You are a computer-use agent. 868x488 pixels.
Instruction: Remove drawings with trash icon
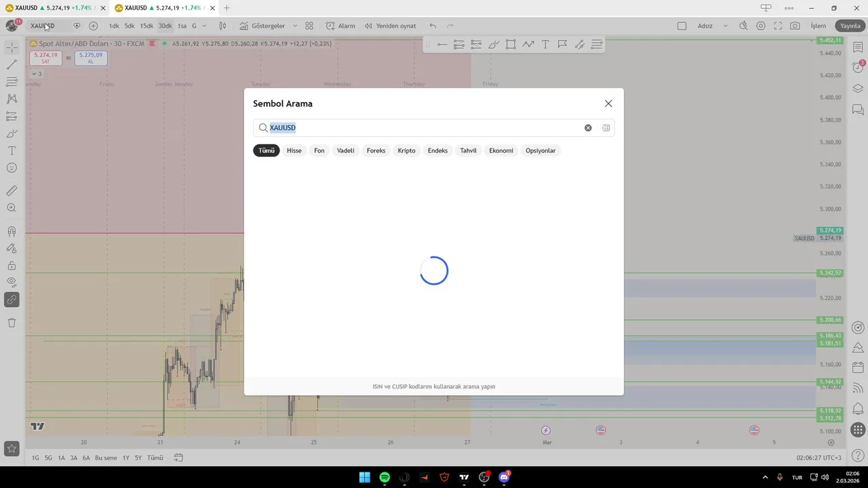(12, 323)
